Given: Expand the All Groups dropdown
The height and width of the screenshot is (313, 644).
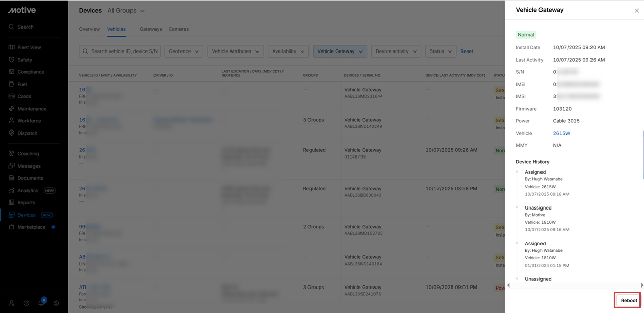Looking at the screenshot, I should [126, 11].
